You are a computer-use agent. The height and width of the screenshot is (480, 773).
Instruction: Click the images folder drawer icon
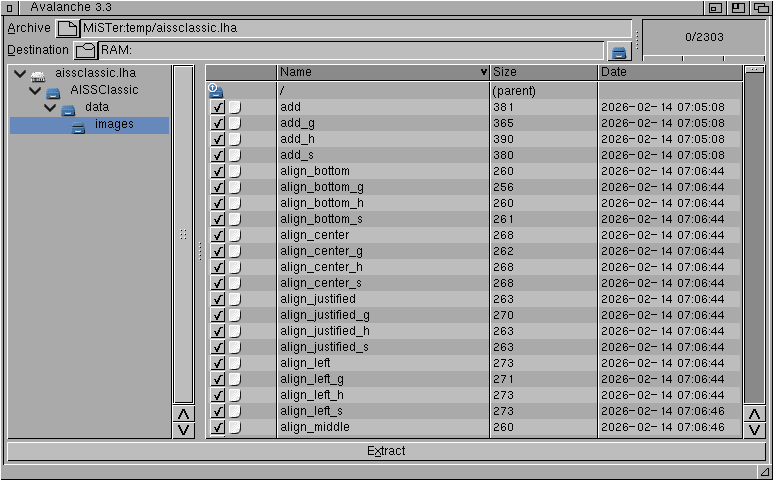pyautogui.click(x=79, y=126)
